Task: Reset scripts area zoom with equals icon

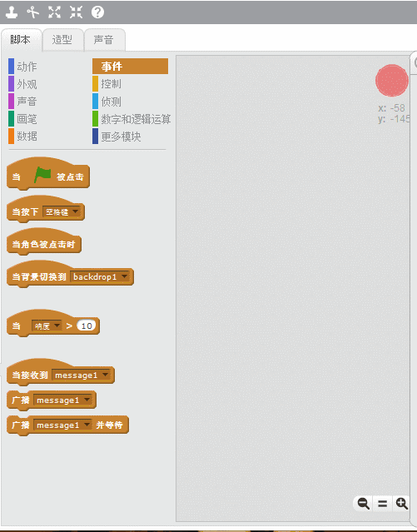Action: pyautogui.click(x=382, y=504)
